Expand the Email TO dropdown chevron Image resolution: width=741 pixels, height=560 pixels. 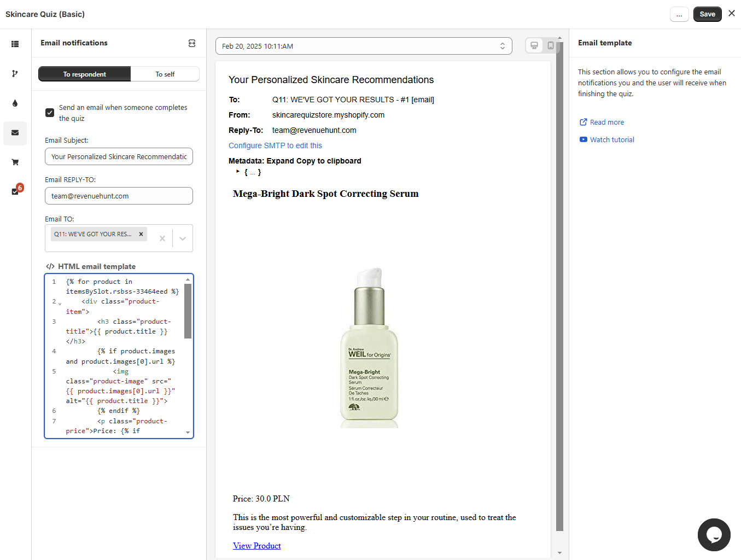183,238
